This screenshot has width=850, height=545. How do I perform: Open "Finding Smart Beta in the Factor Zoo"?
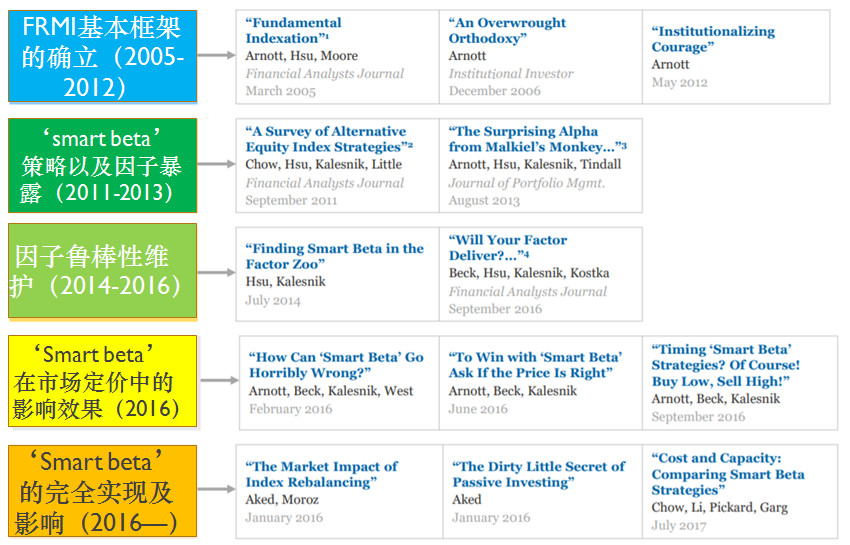pyautogui.click(x=334, y=256)
